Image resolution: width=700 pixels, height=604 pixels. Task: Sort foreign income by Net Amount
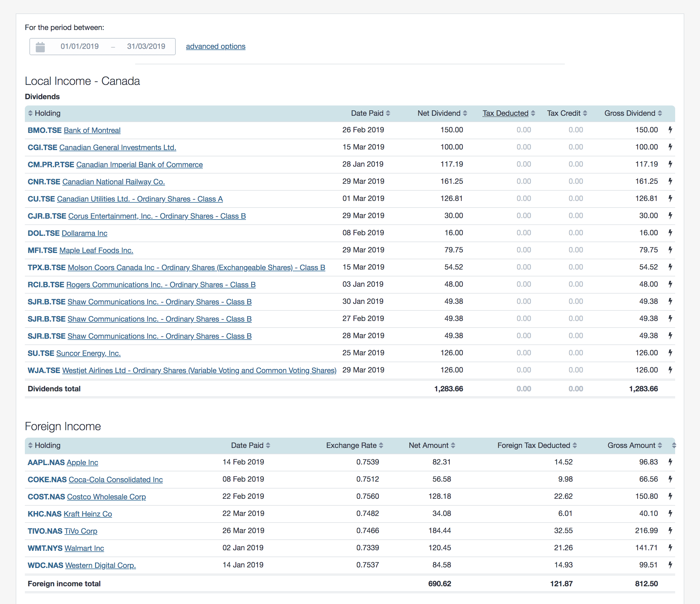(432, 445)
